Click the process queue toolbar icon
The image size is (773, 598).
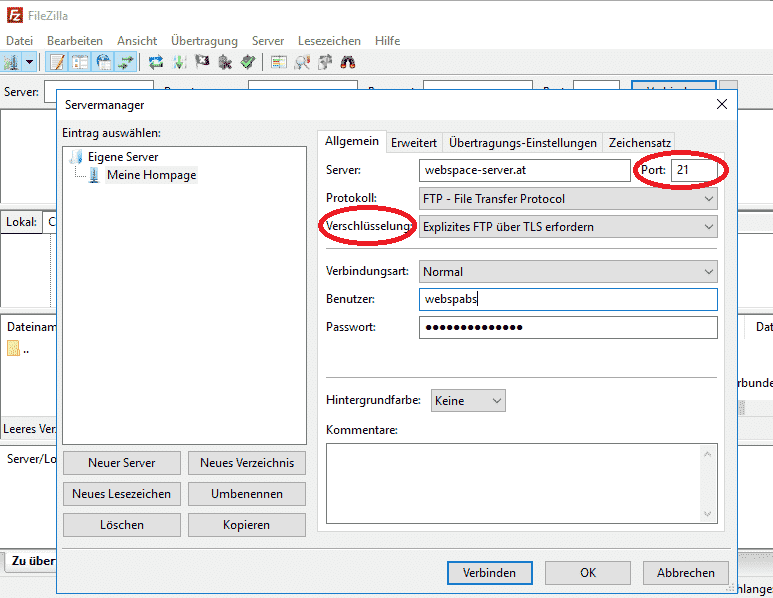179,62
